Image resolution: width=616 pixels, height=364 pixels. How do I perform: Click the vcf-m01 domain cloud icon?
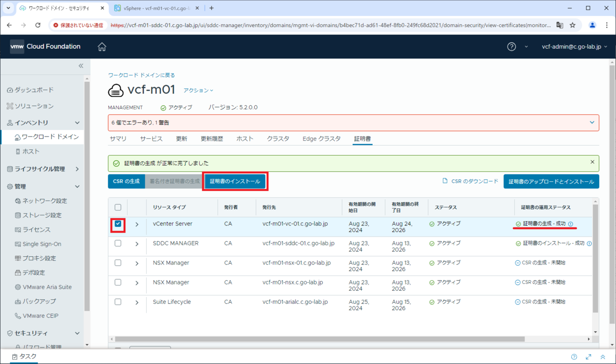116,90
